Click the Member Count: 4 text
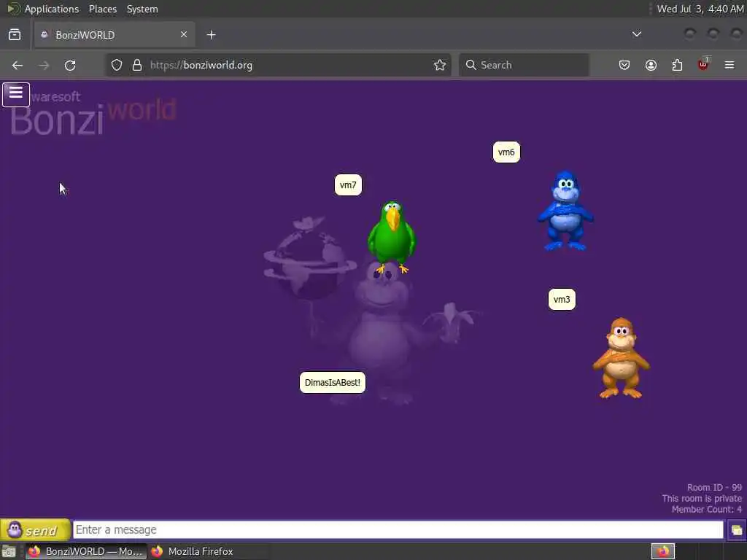Screen dimensions: 747x560 click(x=706, y=509)
